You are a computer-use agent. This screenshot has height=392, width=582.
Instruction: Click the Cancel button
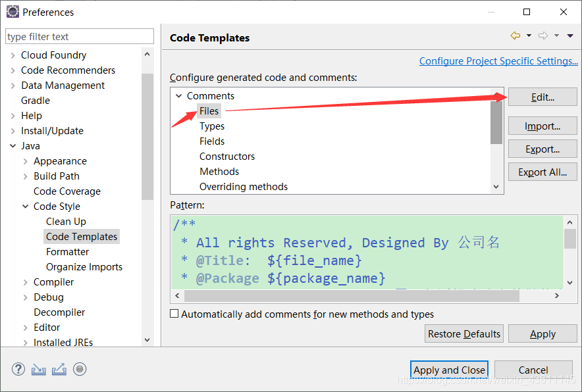point(533,370)
